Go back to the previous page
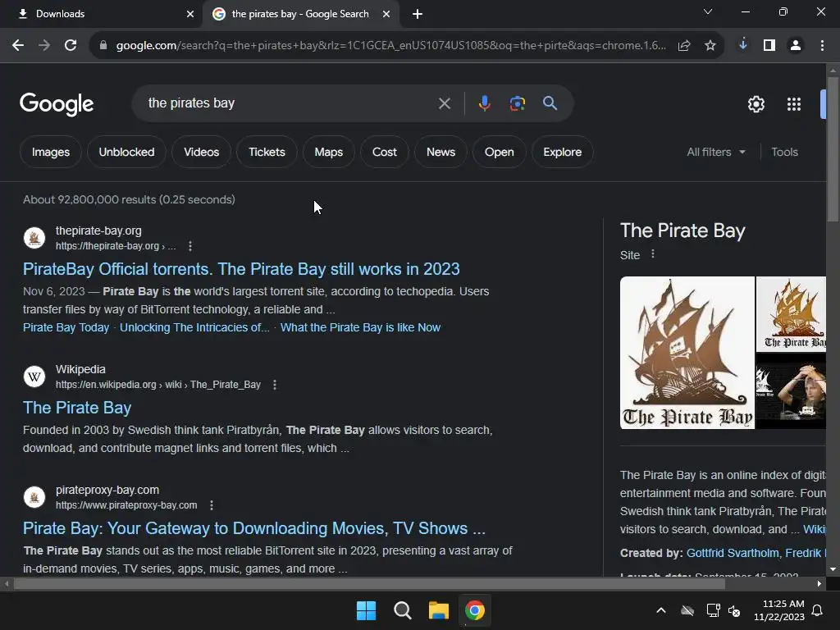Screen dimensions: 840x630 [x=18, y=46]
